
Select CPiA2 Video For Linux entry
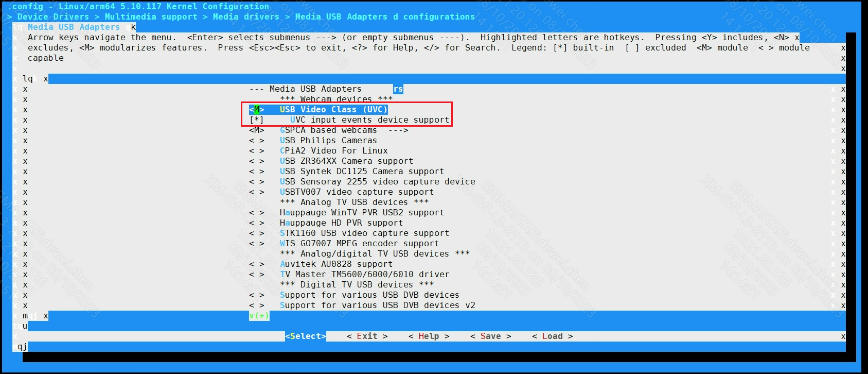pos(333,151)
